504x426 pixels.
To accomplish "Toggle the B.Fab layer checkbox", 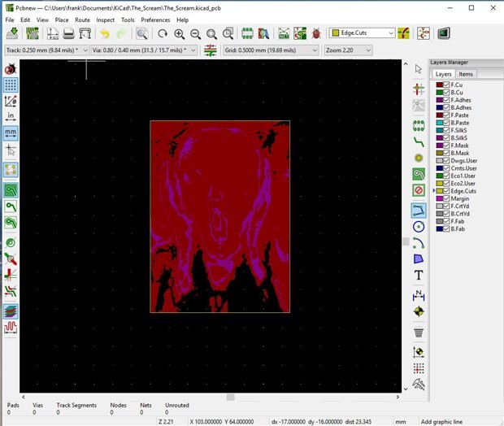I will [x=447, y=229].
